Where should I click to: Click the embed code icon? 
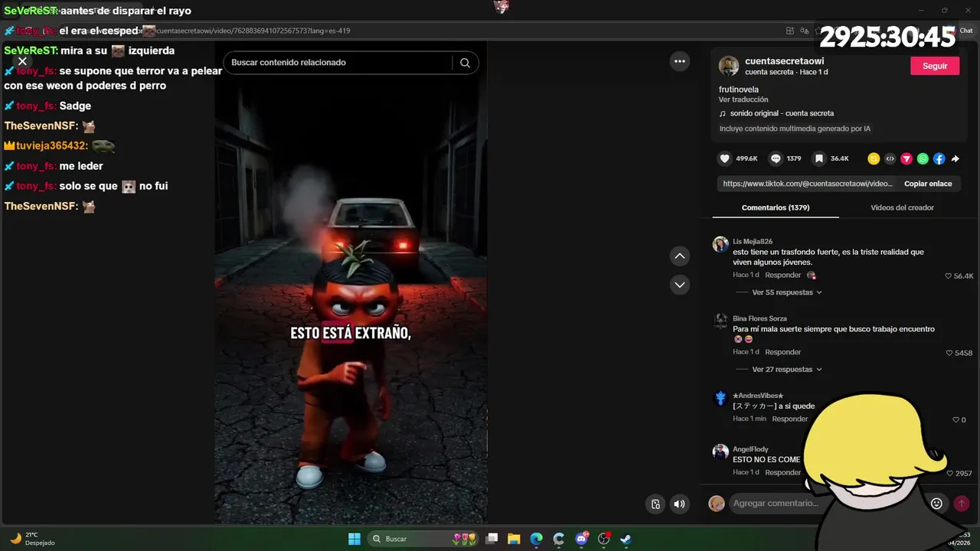pyautogui.click(x=890, y=159)
